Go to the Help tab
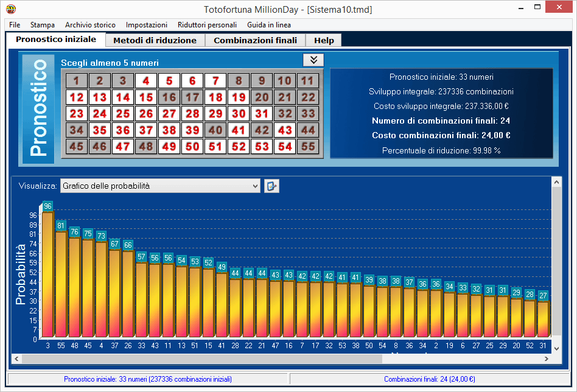The height and width of the screenshot is (392, 577). click(x=324, y=40)
